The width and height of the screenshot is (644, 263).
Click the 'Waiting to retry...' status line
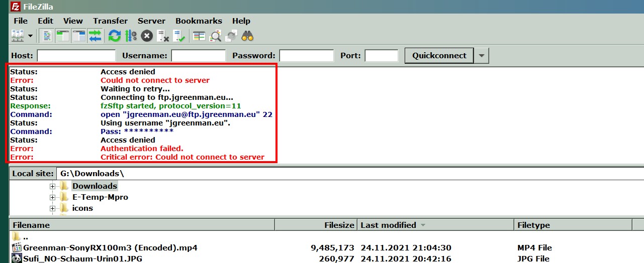click(x=135, y=89)
